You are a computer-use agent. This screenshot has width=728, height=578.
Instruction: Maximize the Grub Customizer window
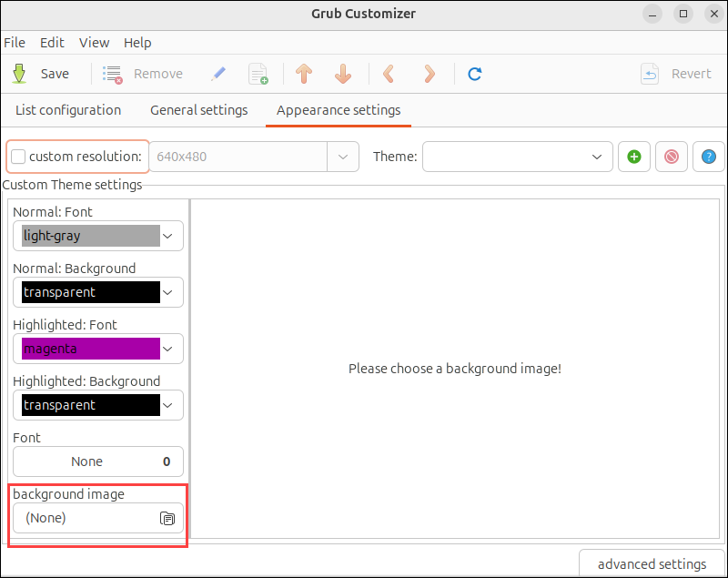point(683,14)
